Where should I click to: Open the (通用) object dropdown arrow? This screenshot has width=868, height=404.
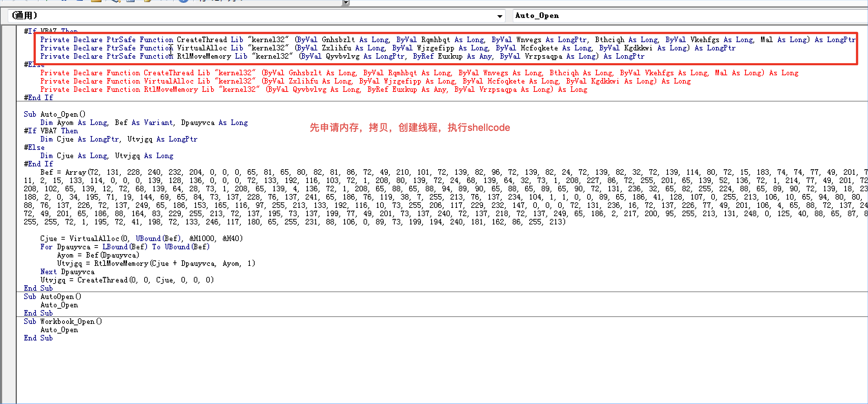[x=500, y=16]
